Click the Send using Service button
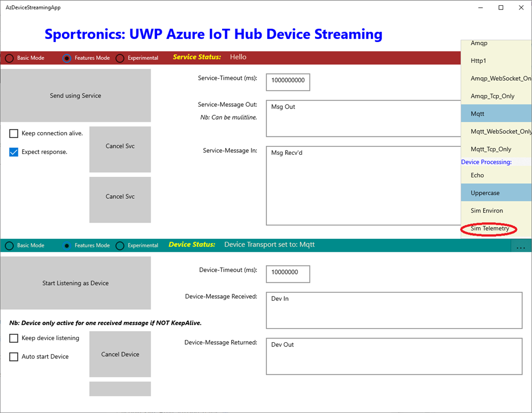This screenshot has height=413, width=532. click(75, 96)
